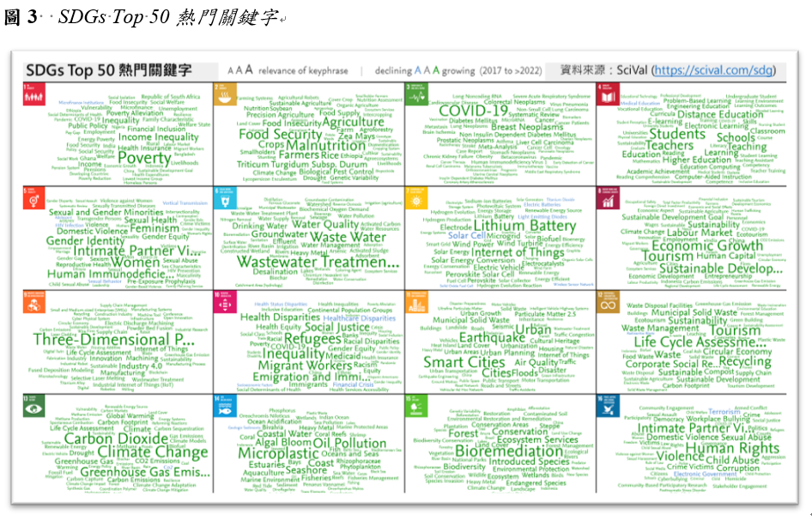Click the 'declining' legend label
812x520 pixels.
tap(393, 70)
